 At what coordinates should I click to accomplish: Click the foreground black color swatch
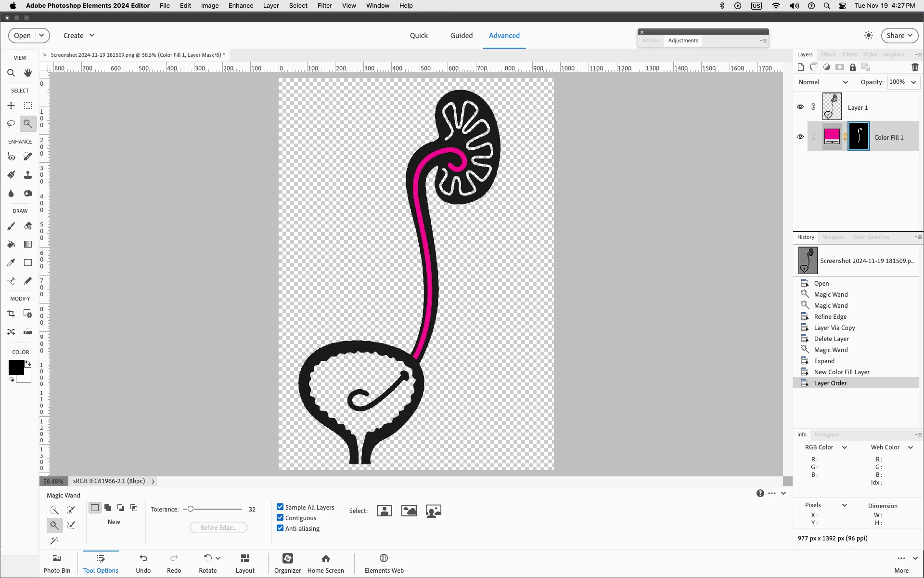[16, 368]
